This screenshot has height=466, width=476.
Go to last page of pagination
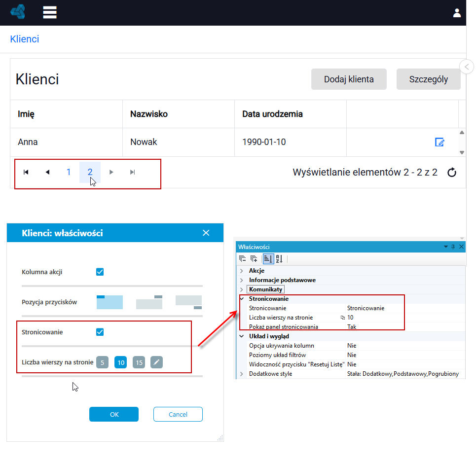tap(132, 172)
